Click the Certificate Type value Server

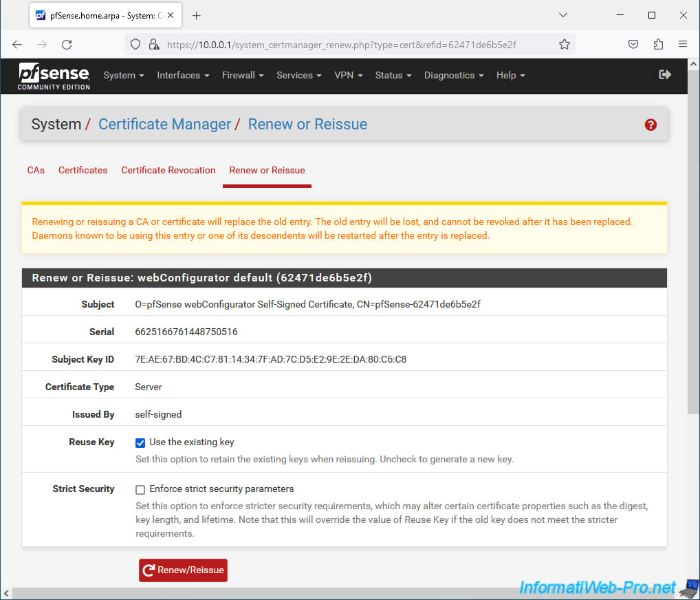[x=149, y=387]
